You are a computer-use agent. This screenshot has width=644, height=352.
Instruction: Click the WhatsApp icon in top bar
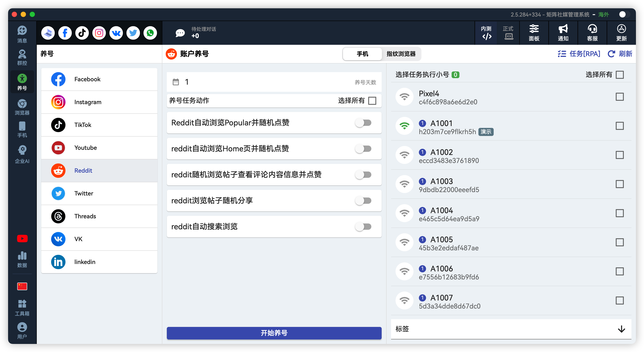tap(150, 33)
